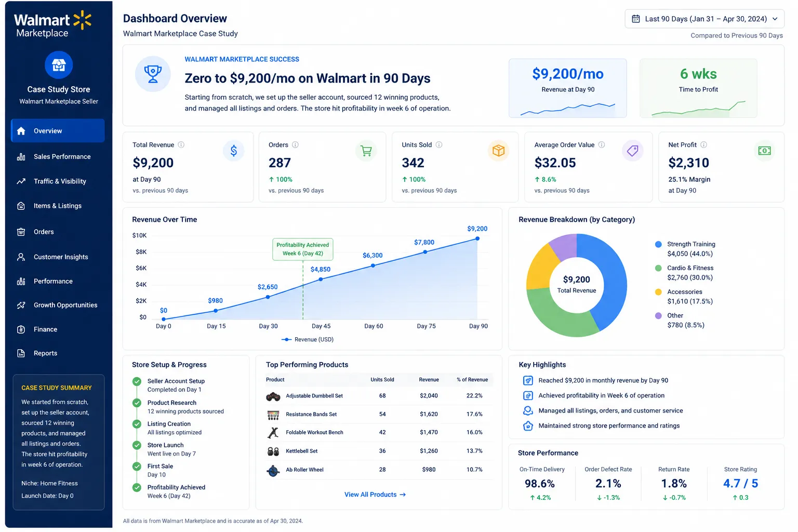Viewport: 798px width, 532px height.
Task: Click the '% of Revenue' column header
Action: point(472,380)
